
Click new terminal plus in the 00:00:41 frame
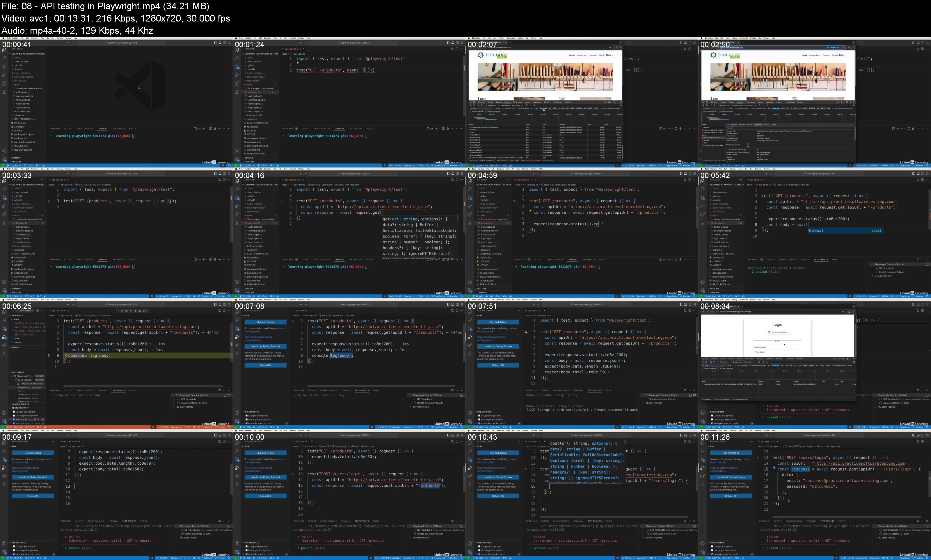(x=203, y=129)
